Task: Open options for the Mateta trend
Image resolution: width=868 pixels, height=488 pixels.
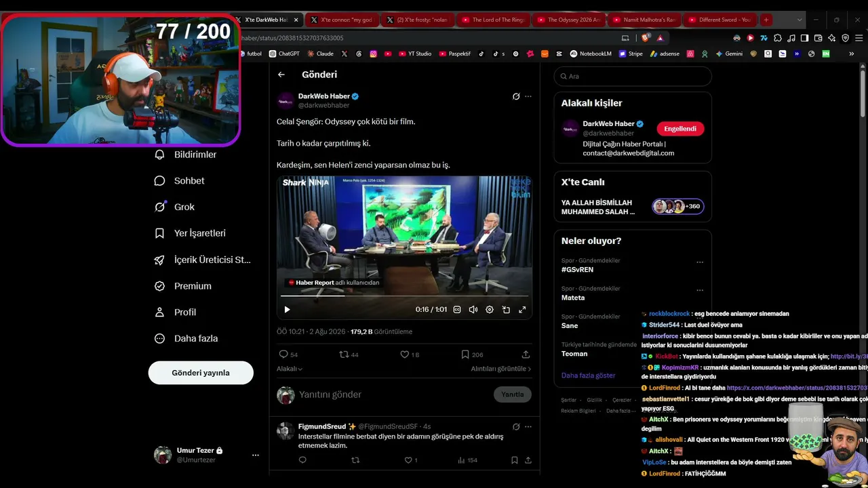Action: click(700, 289)
